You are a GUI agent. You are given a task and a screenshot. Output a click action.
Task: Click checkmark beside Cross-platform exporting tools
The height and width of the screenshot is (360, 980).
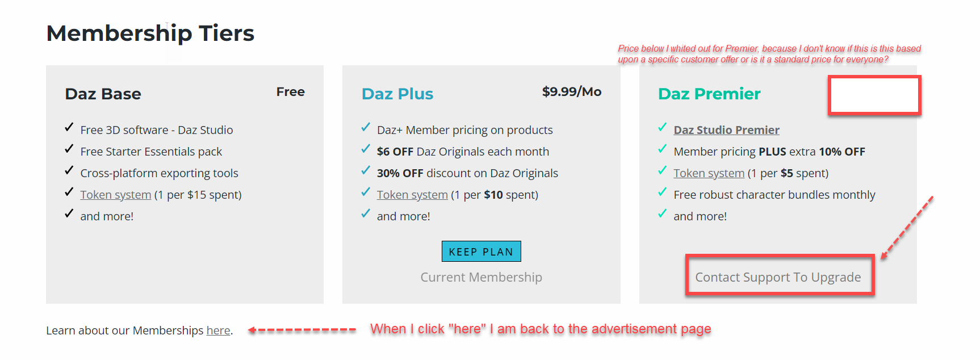[69, 170]
